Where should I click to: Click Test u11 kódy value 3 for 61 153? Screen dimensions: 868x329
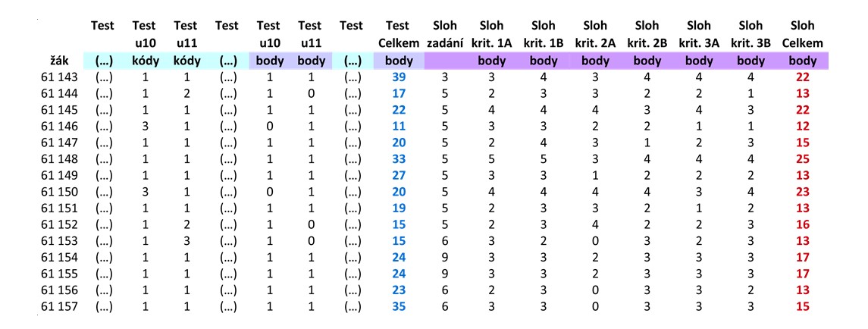(186, 241)
